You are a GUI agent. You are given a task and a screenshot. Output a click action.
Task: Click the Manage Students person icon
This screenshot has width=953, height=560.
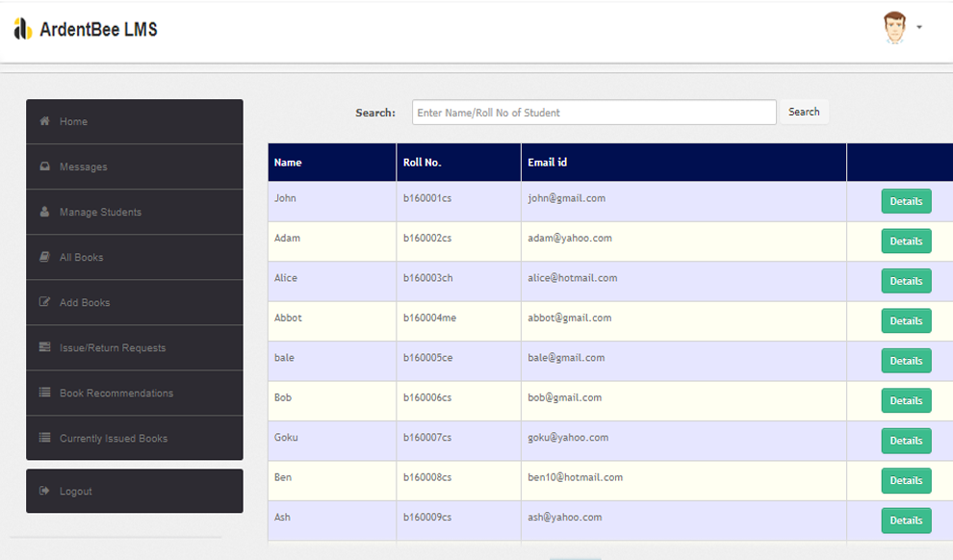click(44, 212)
